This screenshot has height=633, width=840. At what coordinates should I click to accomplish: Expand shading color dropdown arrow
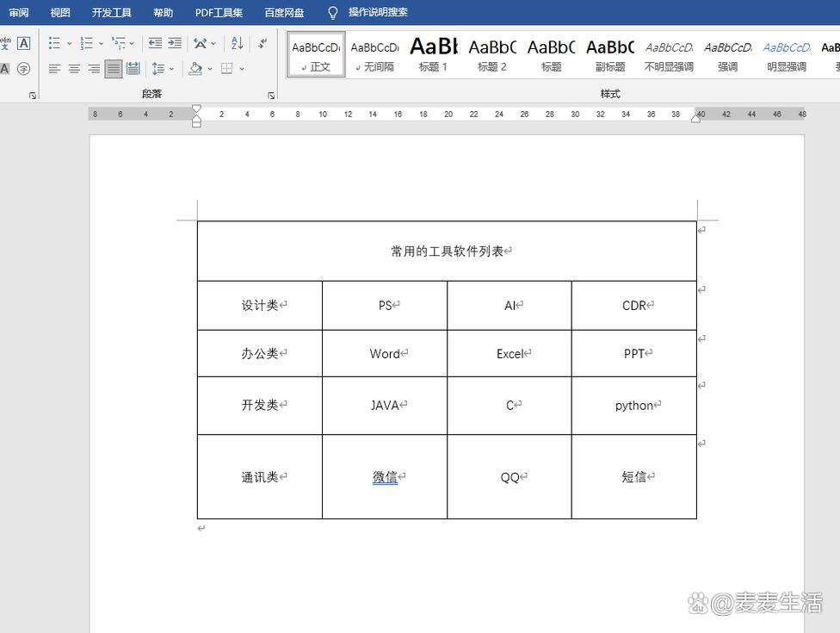tap(210, 69)
